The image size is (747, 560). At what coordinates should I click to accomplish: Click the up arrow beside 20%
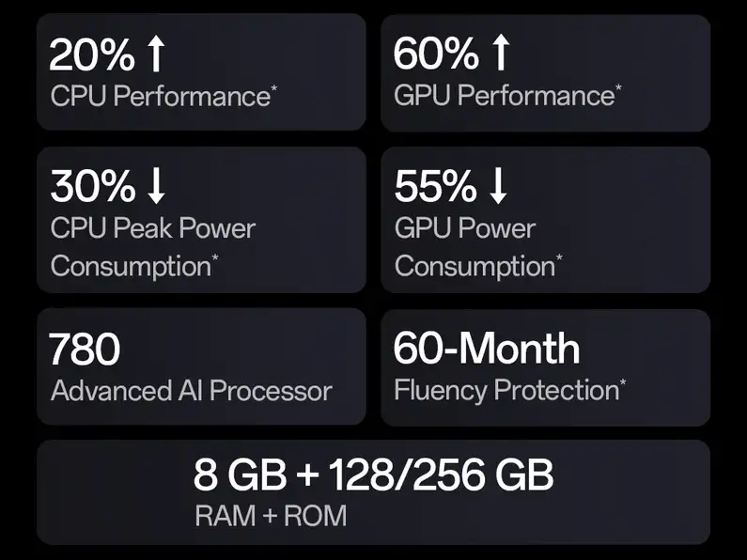tap(156, 56)
